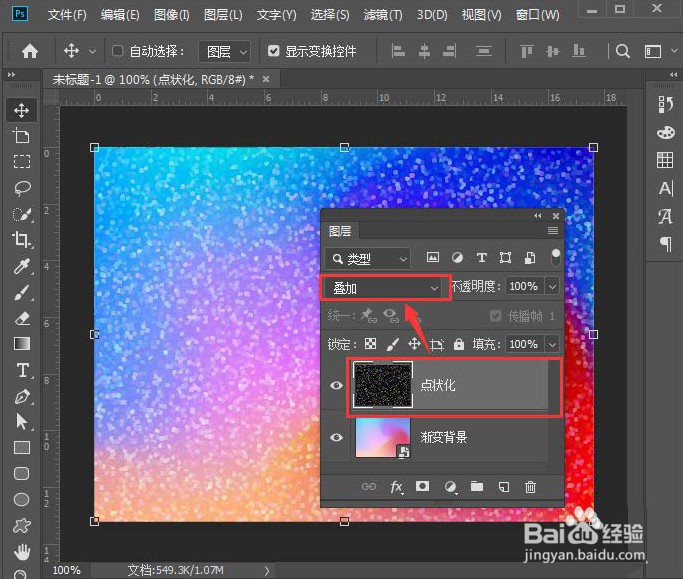The height and width of the screenshot is (579, 683).
Task: Open the Paragraph panel icon
Action: click(x=666, y=244)
